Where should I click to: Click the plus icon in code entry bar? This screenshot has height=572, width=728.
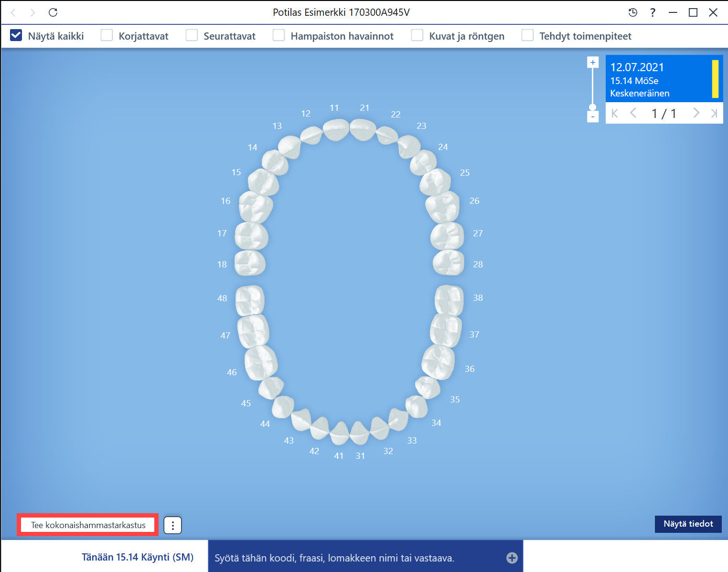click(512, 558)
